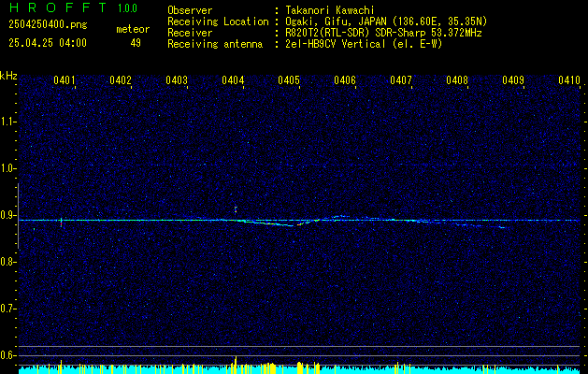Screen dimensions: 588x374
Task: Click the HROFFT title text
Action: pyautogui.click(x=58, y=7)
